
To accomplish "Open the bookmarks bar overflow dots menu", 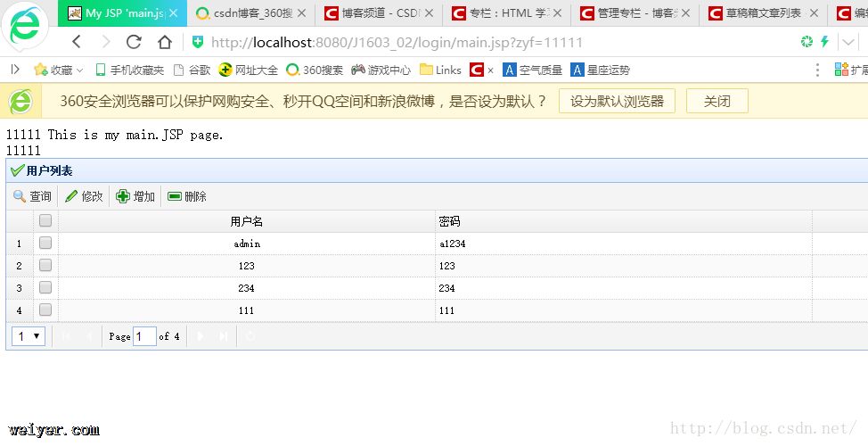I will [x=817, y=70].
